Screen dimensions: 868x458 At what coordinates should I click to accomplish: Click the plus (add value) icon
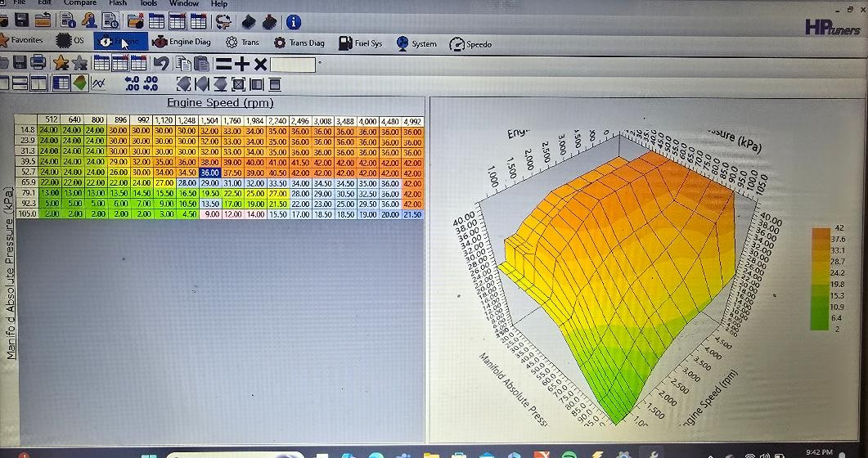click(x=242, y=63)
